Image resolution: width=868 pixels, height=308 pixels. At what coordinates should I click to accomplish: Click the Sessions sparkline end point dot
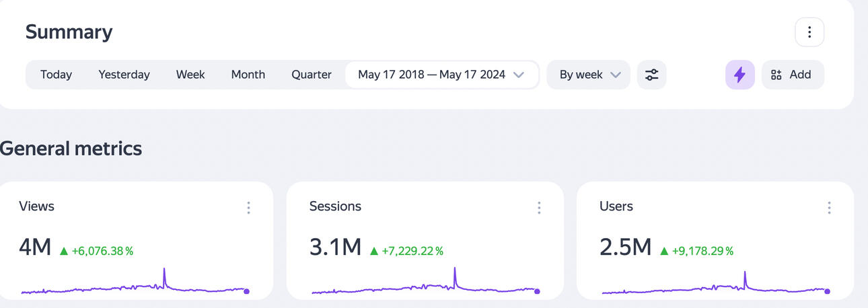pyautogui.click(x=537, y=291)
